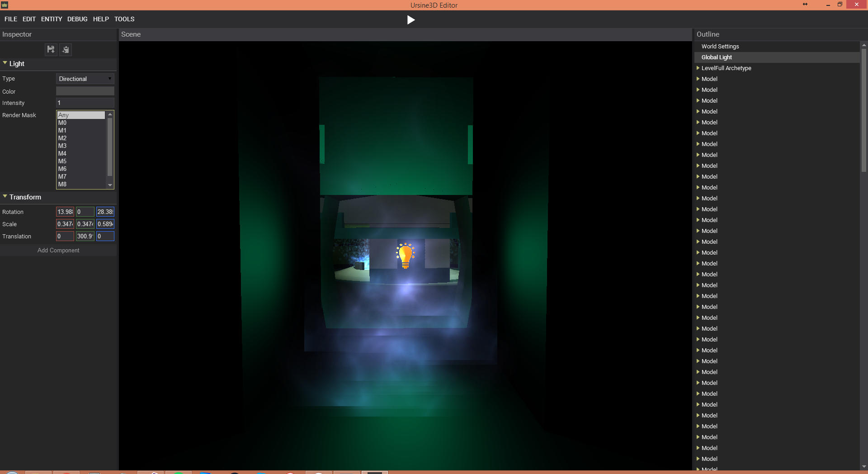Viewport: 868px width, 474px height.
Task: Click the Render Mask list's down arrow
Action: click(110, 185)
